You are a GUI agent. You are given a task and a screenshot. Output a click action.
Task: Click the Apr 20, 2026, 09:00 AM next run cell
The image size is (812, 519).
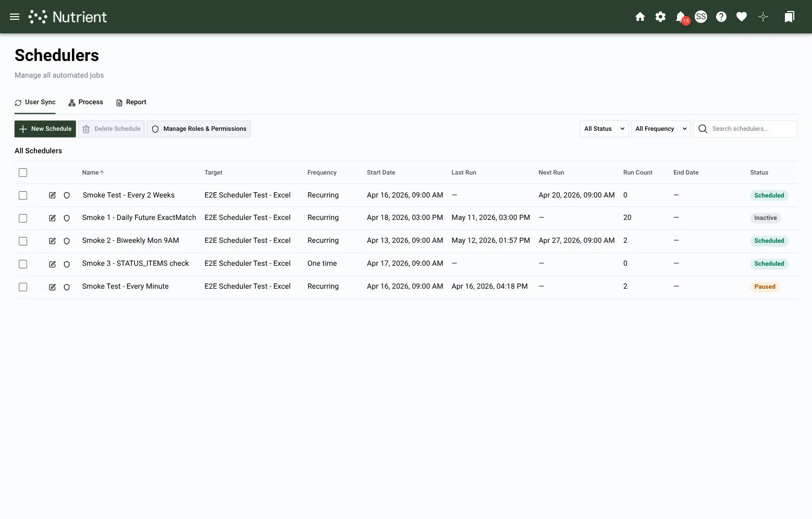click(576, 195)
